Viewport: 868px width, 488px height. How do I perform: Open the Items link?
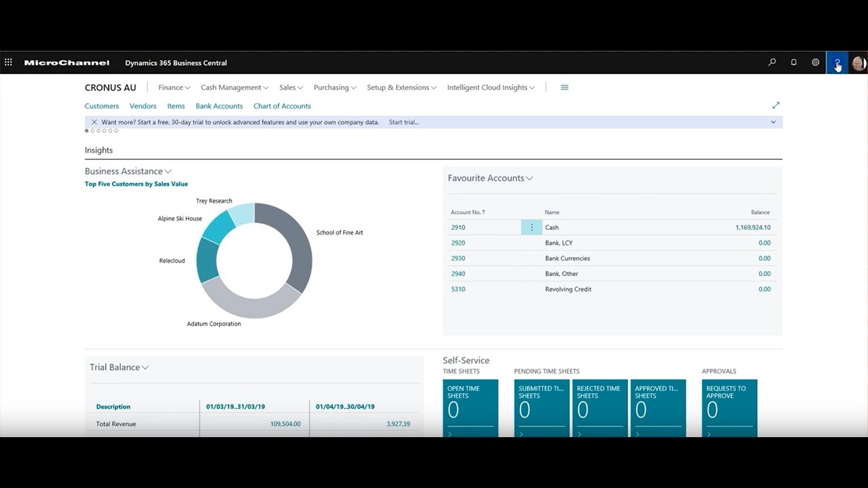[176, 106]
